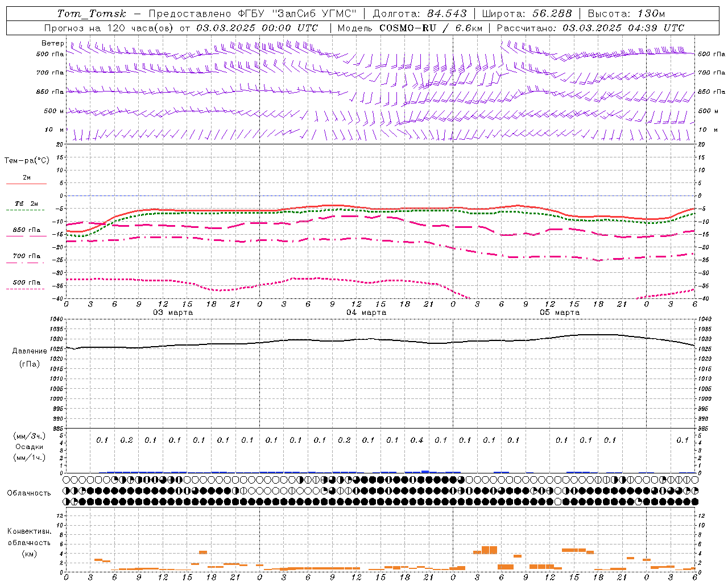Click the "(мм/1ч.)" precipitation unit label
This screenshot has height=582, width=728.
coord(30,458)
